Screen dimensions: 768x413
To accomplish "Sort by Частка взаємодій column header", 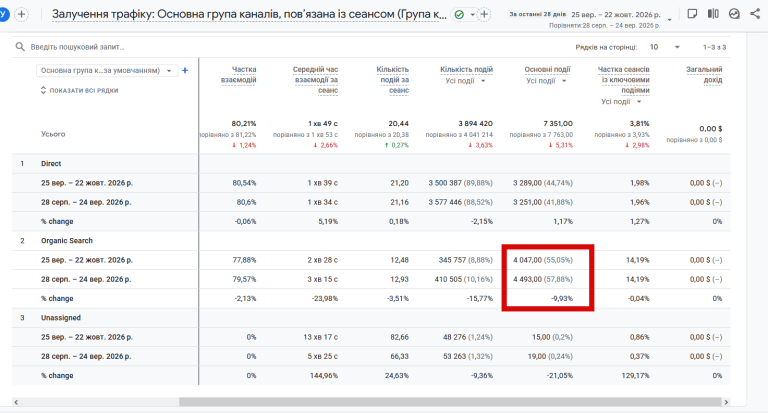I will 239,74.
